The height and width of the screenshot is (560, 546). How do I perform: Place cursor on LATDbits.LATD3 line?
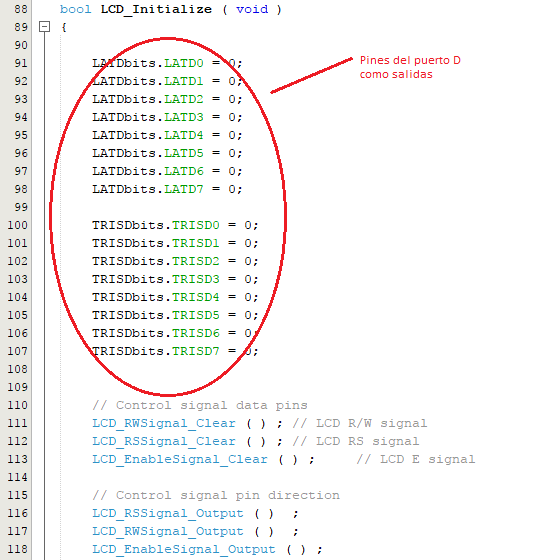point(167,117)
